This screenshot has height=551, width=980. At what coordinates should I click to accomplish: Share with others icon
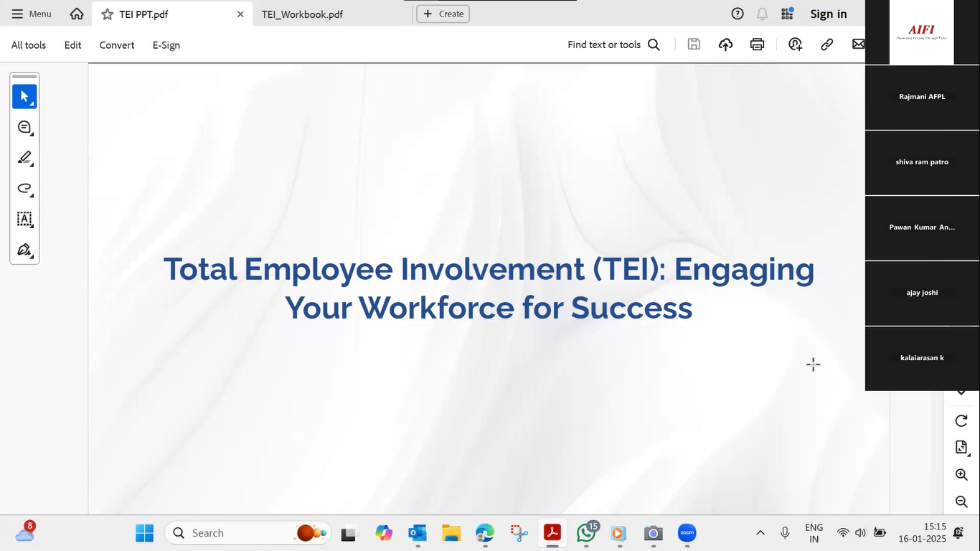pos(795,44)
